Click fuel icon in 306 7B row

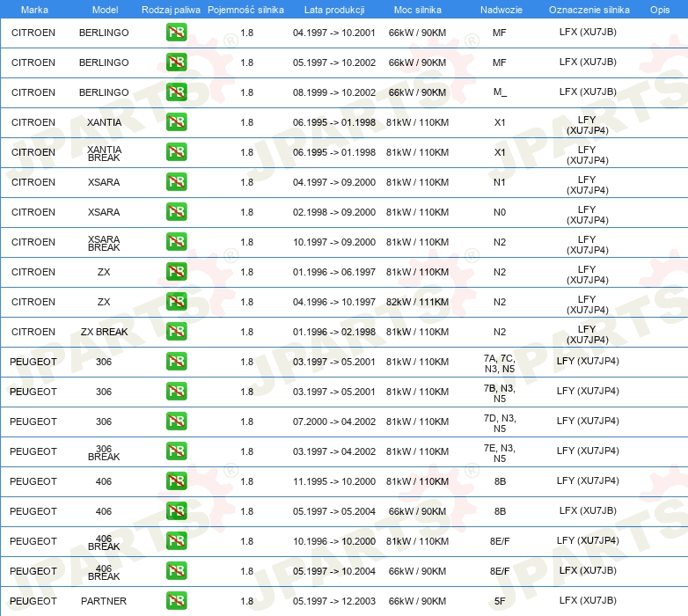[176, 392]
